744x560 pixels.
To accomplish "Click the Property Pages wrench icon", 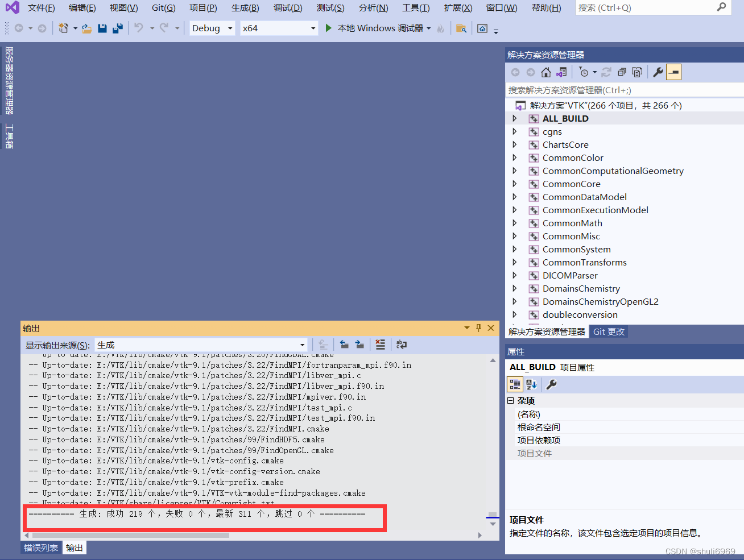I will click(x=551, y=385).
